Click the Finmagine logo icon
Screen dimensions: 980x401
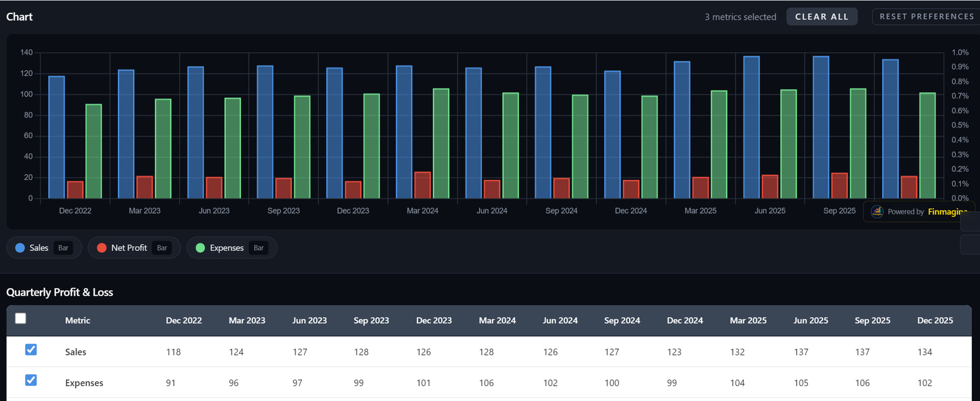[x=877, y=211]
